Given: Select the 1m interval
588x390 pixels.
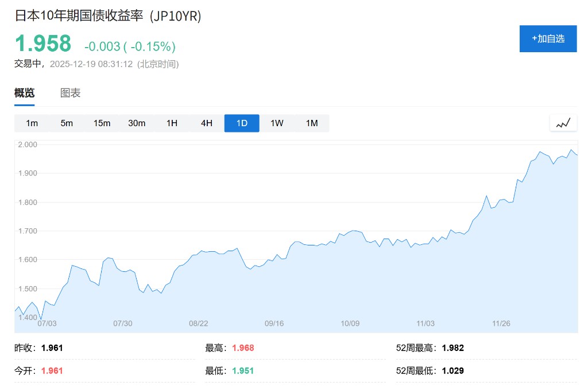Looking at the screenshot, I should tap(32, 123).
